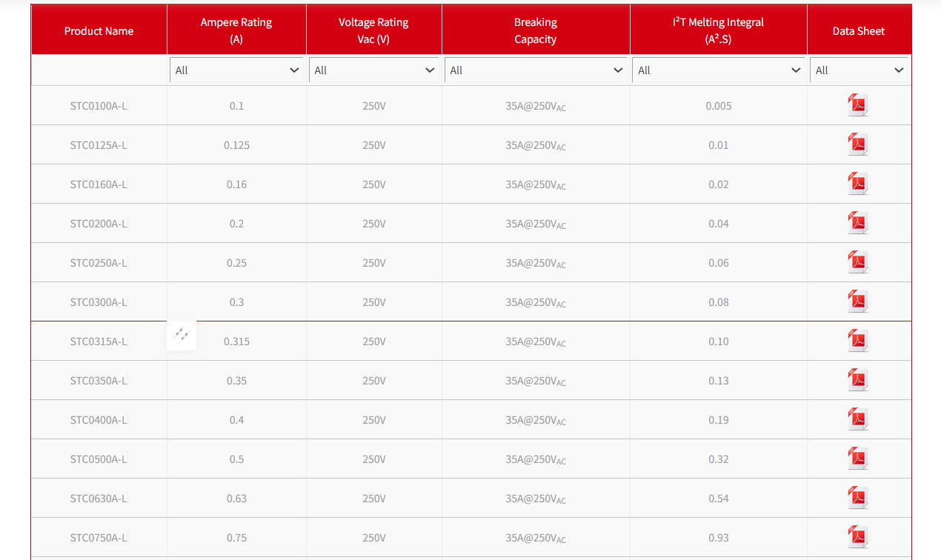941x560 pixels.
Task: Click the Ampere Rating column header
Action: (x=236, y=30)
